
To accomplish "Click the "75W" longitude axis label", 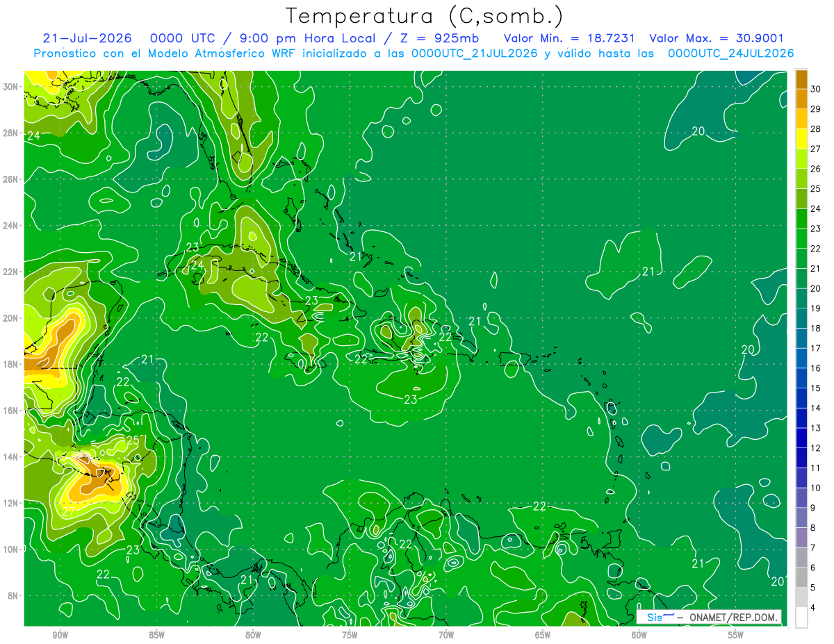I will click(350, 635).
